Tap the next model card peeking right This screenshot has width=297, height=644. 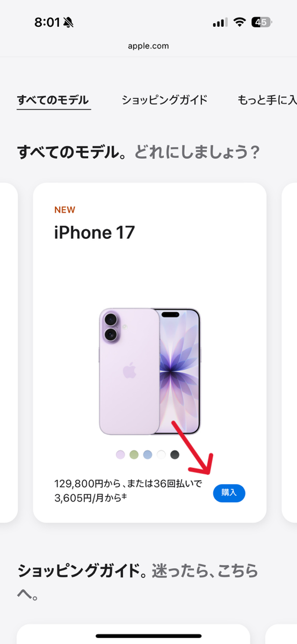click(289, 353)
